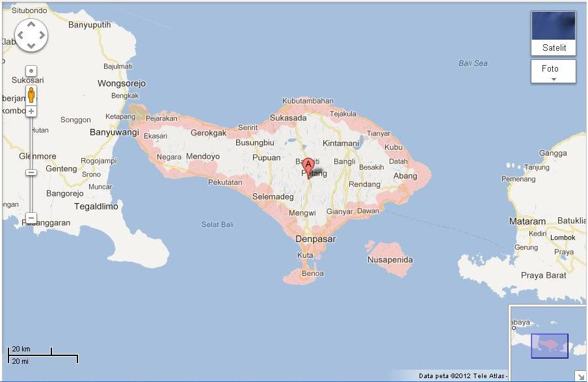Pan the map right with the arrow
This screenshot has width=588, height=382.
point(42,35)
